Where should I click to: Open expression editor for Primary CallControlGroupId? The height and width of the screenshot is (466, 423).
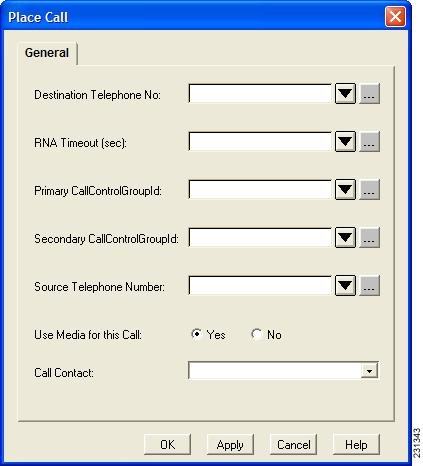point(369,190)
